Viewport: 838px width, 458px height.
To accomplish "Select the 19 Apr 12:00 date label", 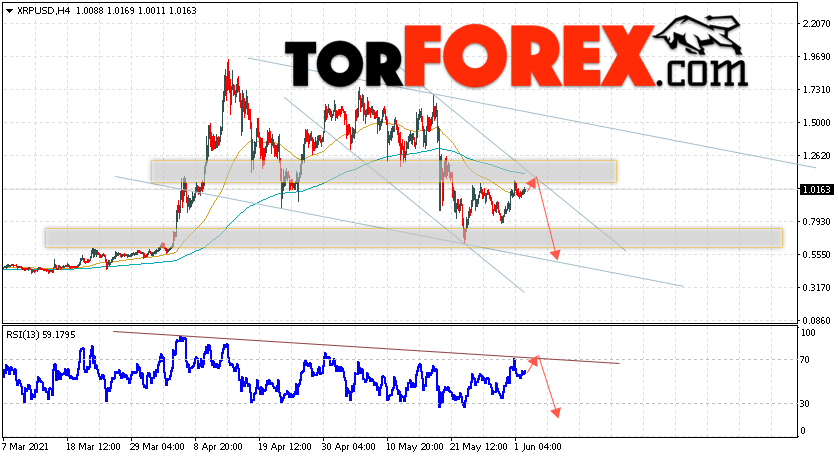I will (x=285, y=447).
